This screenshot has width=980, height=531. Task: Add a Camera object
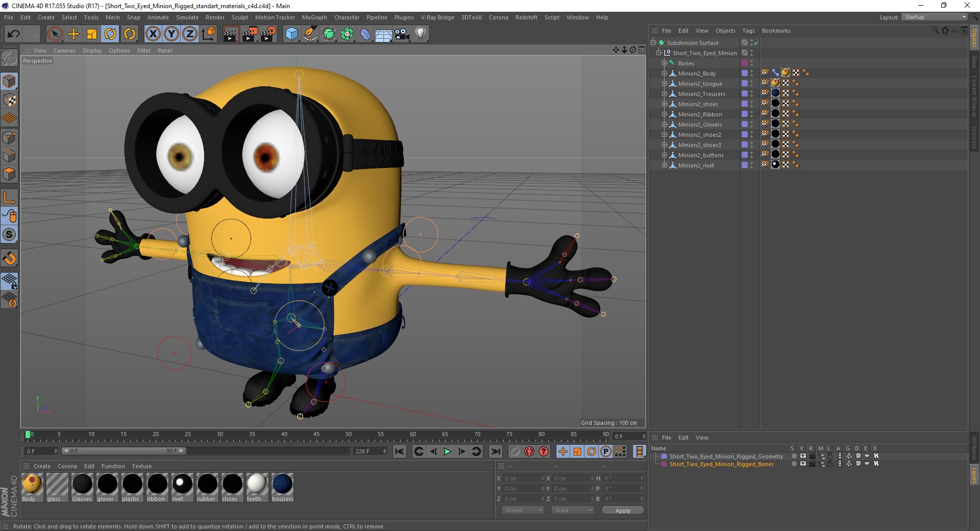tap(402, 34)
